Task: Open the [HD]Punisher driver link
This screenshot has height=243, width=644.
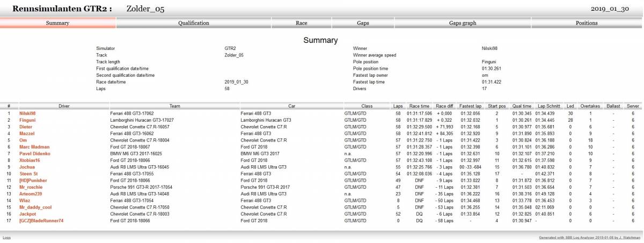Action: pyautogui.click(x=33, y=181)
